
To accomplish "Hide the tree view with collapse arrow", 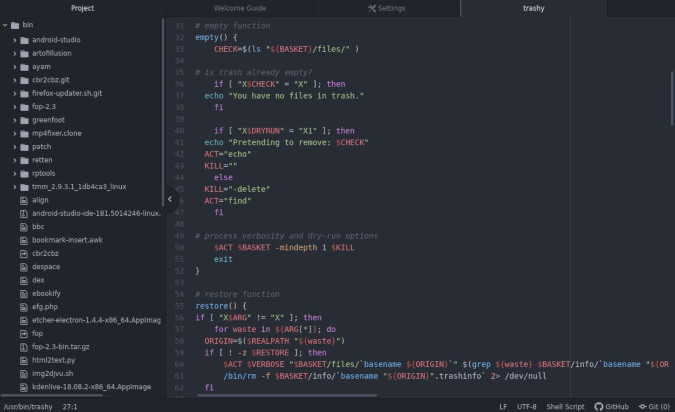I will [169, 199].
